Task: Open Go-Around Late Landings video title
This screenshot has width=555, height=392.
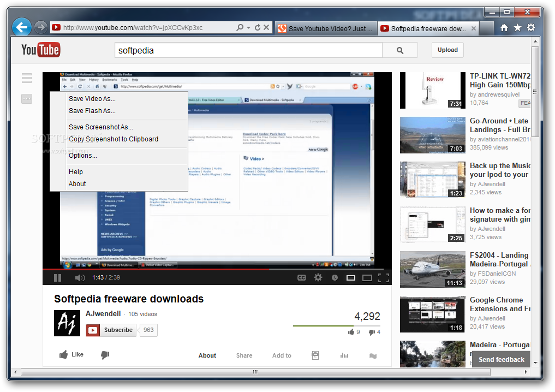Action: 500,126
